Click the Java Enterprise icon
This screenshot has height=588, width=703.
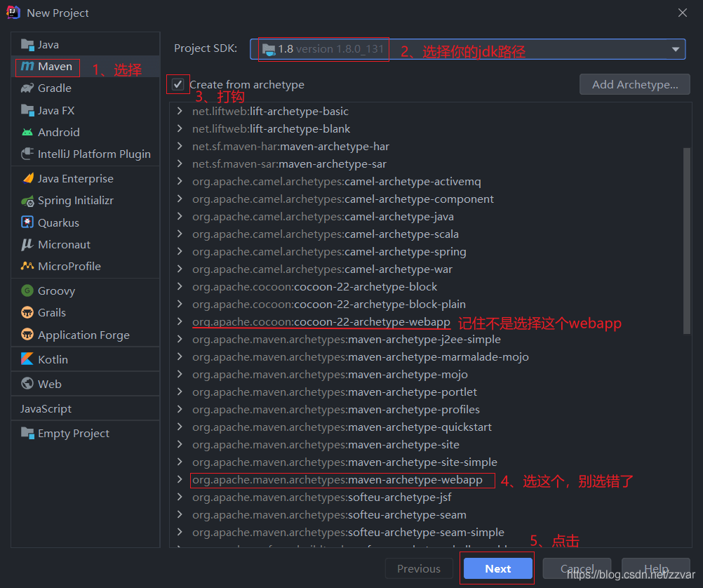click(28, 178)
